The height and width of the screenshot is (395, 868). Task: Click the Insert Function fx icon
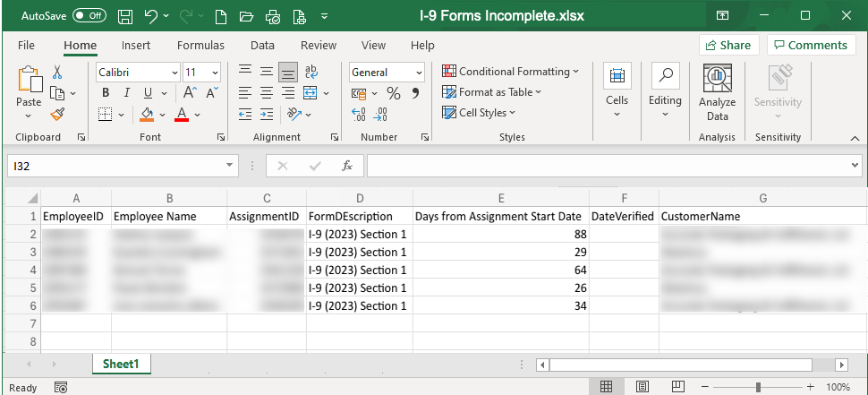pos(347,166)
